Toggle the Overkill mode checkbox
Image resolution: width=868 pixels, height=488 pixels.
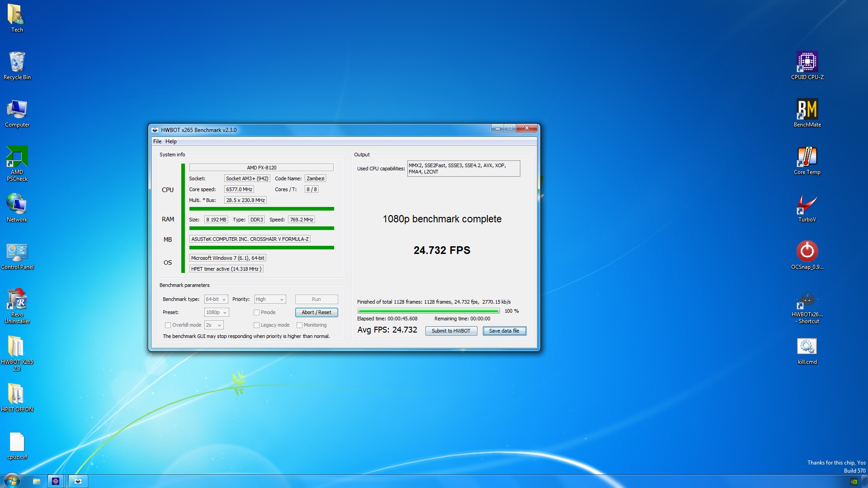[x=168, y=325]
